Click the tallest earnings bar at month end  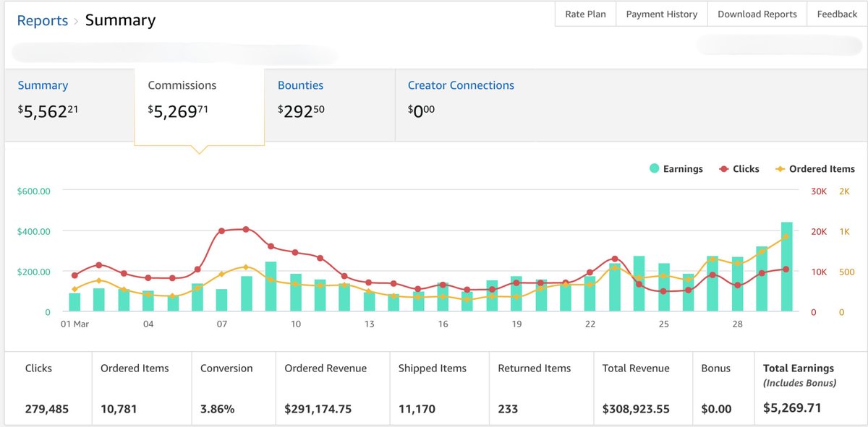pyautogui.click(x=786, y=267)
